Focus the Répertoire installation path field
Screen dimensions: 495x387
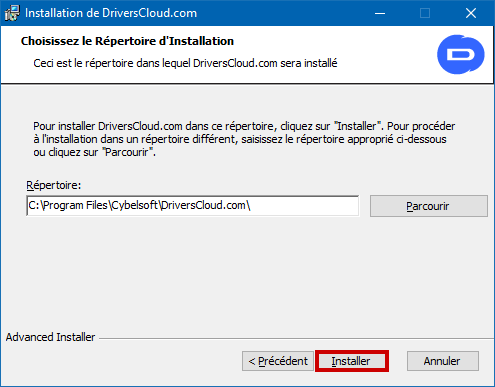pyautogui.click(x=193, y=206)
